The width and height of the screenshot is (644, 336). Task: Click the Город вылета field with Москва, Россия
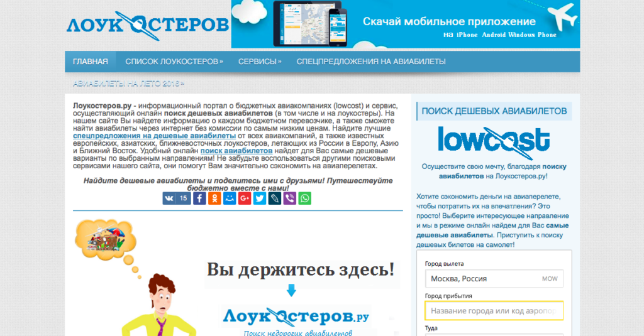(x=494, y=279)
